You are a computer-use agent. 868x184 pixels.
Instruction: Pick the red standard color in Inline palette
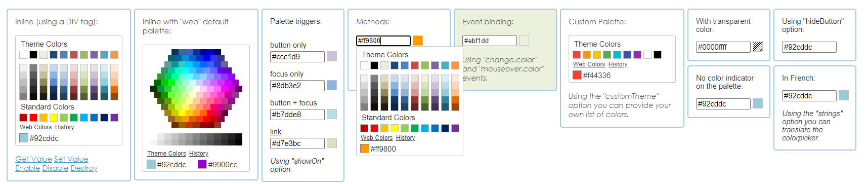tap(33, 118)
